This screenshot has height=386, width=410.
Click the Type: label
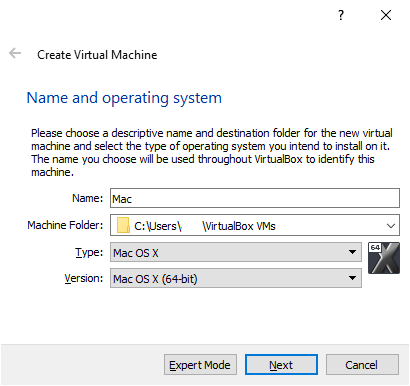coord(89,252)
